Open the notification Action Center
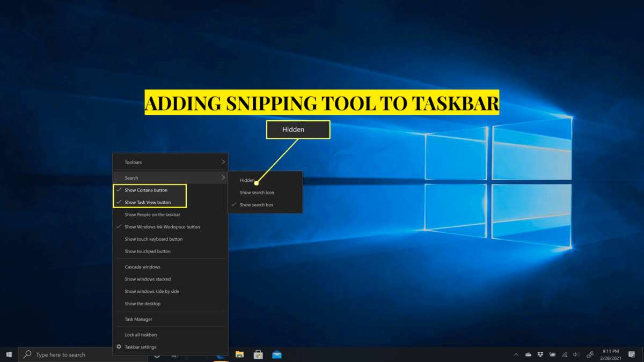 pyautogui.click(x=632, y=354)
